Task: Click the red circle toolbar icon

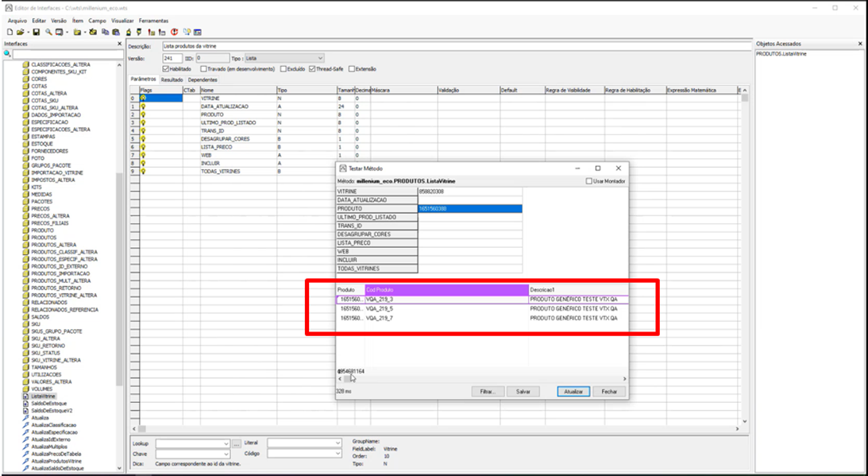Action: [x=174, y=32]
